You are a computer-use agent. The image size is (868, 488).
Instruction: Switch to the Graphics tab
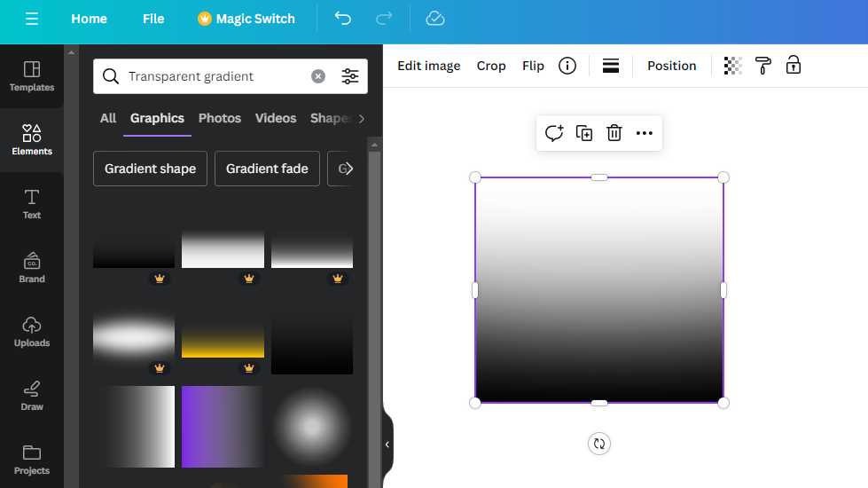pyautogui.click(x=157, y=119)
